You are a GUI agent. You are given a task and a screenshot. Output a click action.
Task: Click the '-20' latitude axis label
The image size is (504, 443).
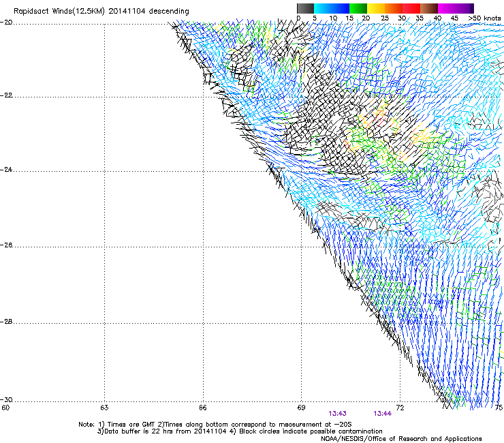click(x=6, y=22)
